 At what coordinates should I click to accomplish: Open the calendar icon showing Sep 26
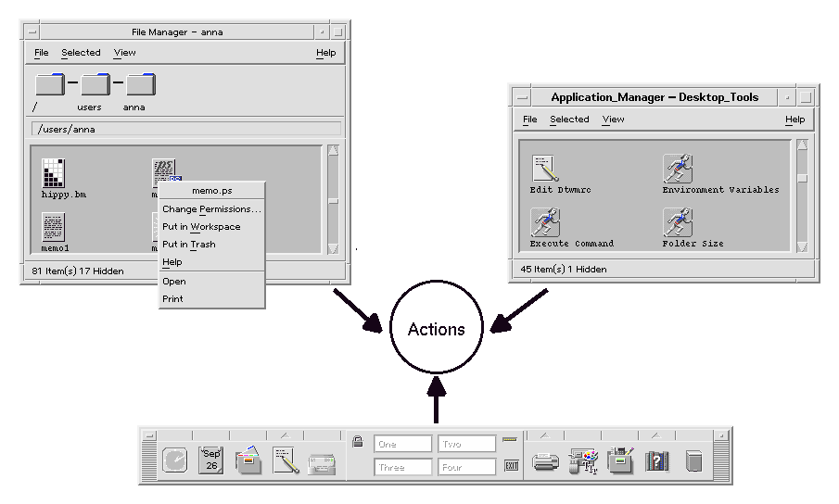pos(210,460)
